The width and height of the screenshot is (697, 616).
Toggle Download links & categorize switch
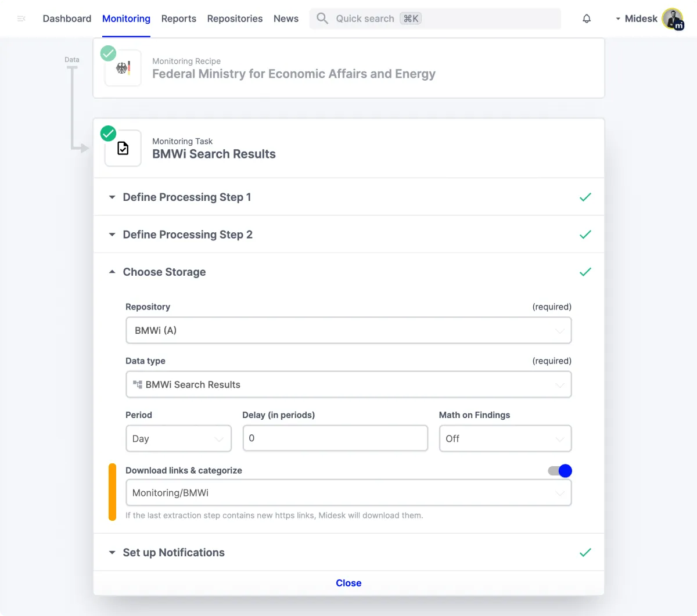point(560,471)
